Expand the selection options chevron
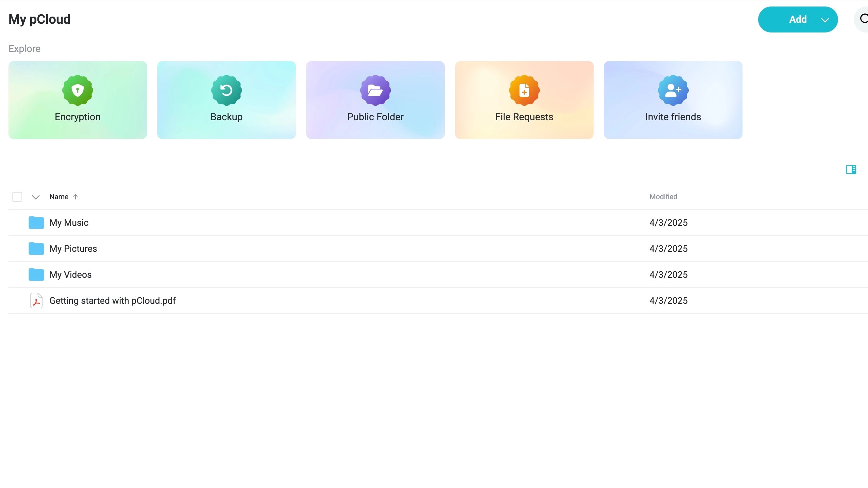This screenshot has width=868, height=488. [x=36, y=197]
